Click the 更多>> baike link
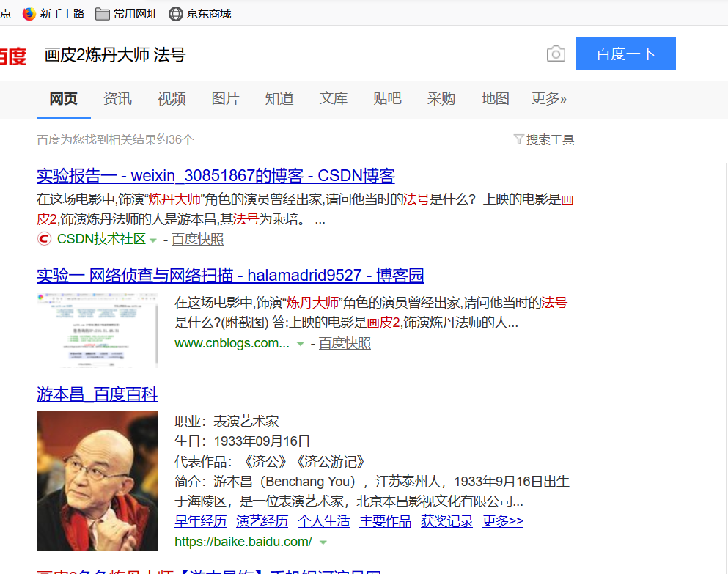The height and width of the screenshot is (574, 728). [503, 521]
